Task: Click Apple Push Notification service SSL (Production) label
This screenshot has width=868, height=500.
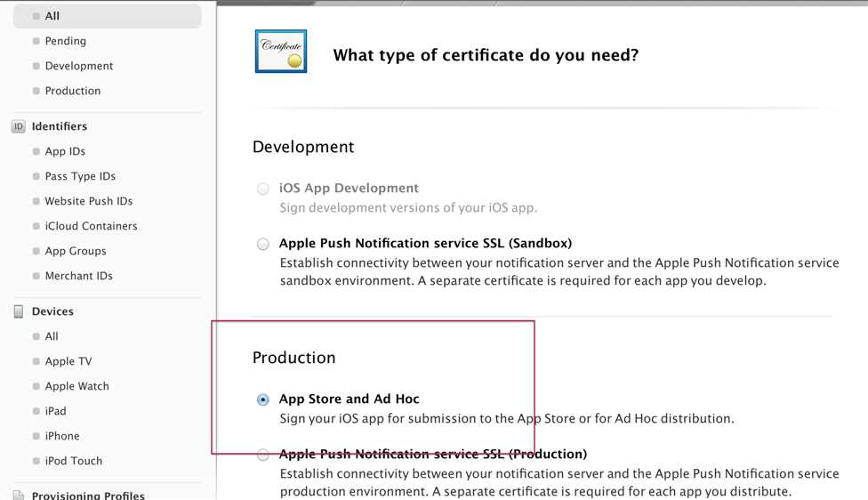Action: [433, 454]
